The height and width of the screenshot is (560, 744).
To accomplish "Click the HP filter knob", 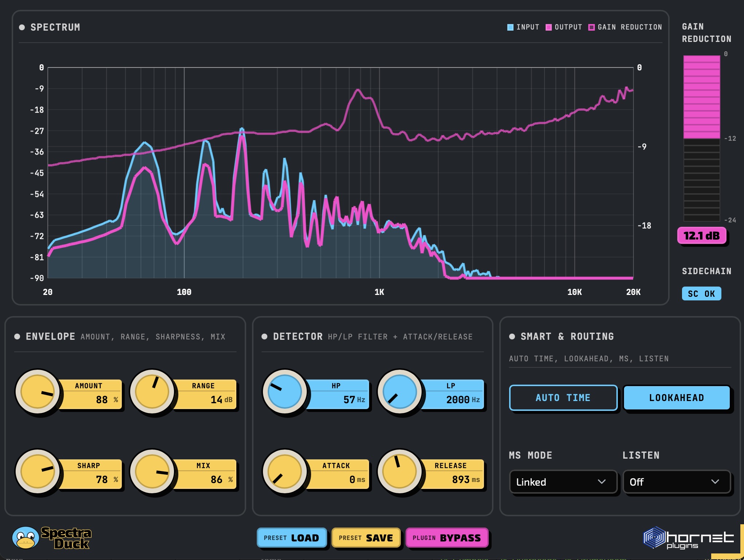I will point(285,392).
